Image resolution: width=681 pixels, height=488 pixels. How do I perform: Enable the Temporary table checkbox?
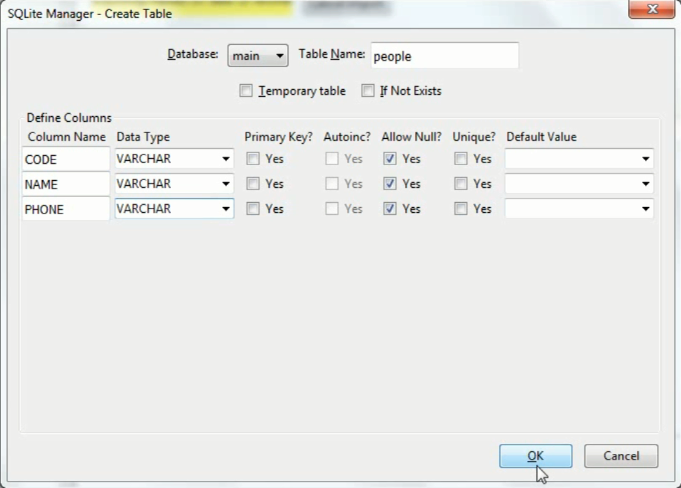(246, 91)
